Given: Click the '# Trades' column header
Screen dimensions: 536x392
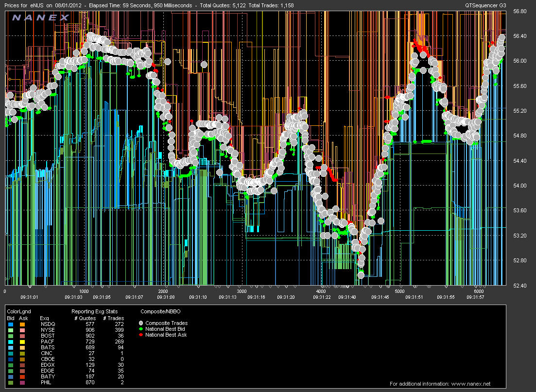Looking at the screenshot, I should coord(114,318).
